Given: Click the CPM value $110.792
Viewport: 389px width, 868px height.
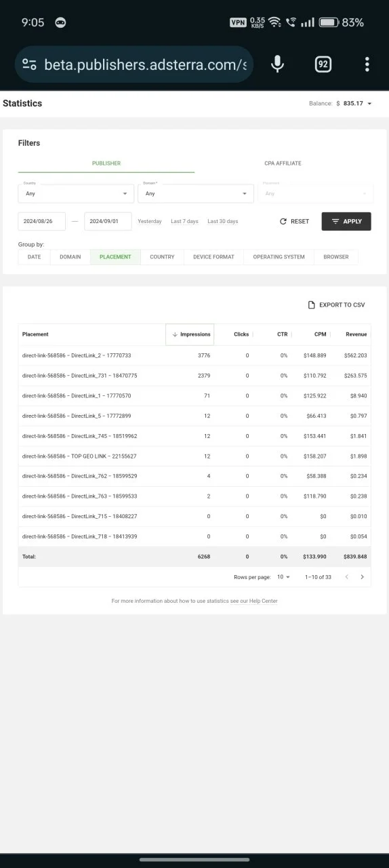Looking at the screenshot, I should [x=315, y=376].
